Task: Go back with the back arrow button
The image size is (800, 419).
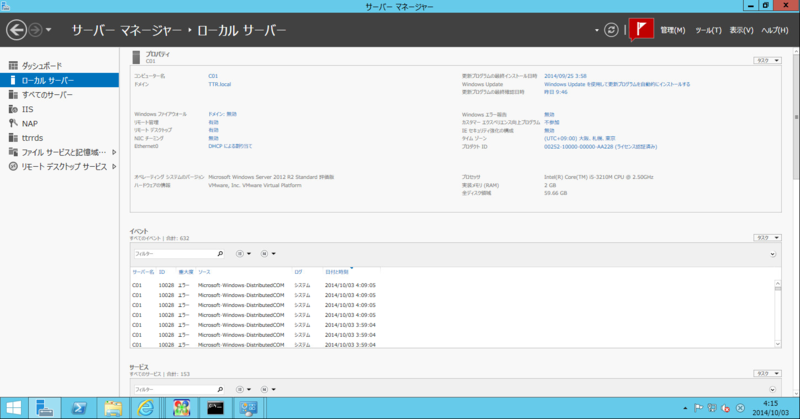Action: (x=16, y=30)
